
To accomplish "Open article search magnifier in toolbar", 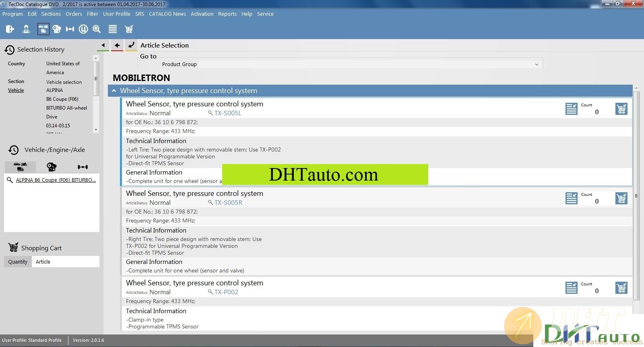I will [97, 29].
